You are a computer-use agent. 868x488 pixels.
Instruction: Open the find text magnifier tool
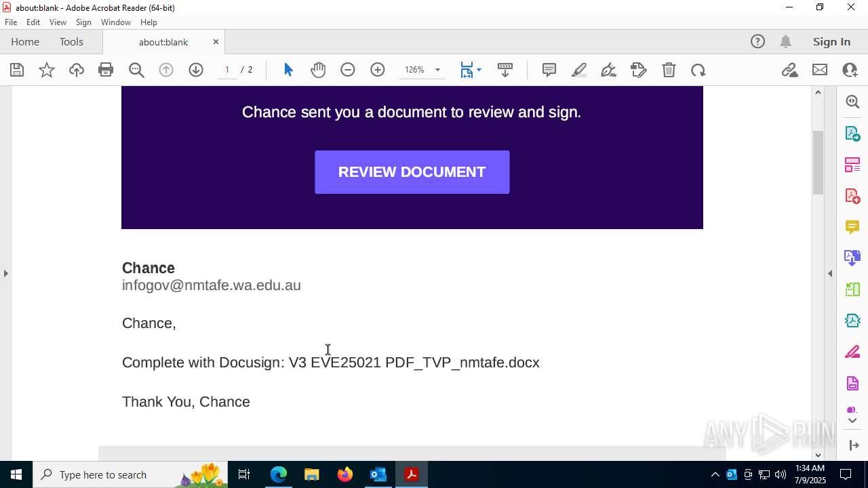pyautogui.click(x=136, y=70)
